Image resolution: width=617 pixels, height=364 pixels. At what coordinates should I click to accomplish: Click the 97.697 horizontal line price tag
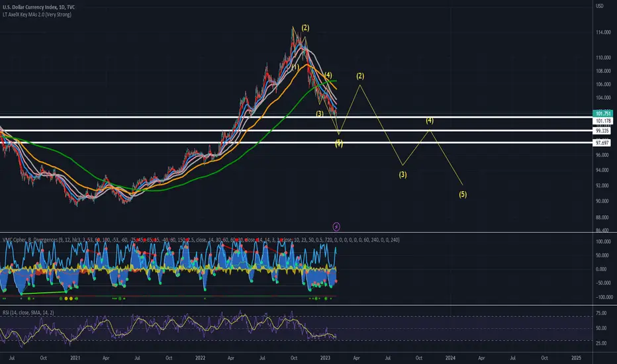(x=602, y=143)
